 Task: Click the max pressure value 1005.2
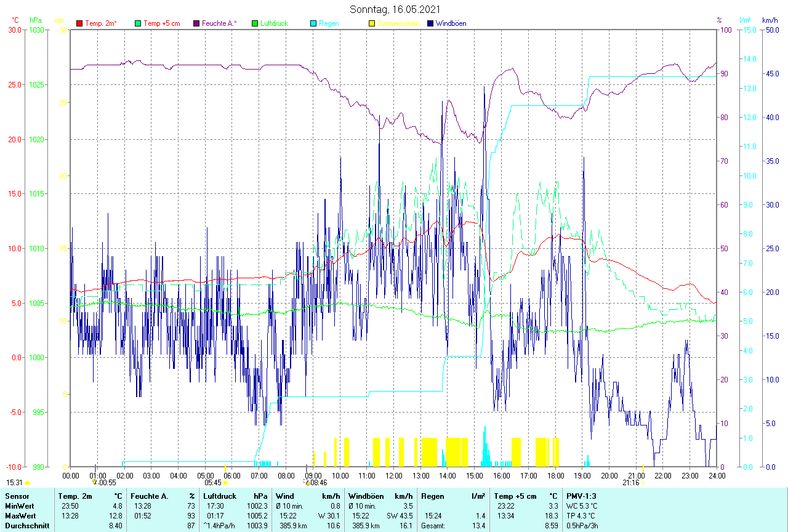(x=257, y=515)
